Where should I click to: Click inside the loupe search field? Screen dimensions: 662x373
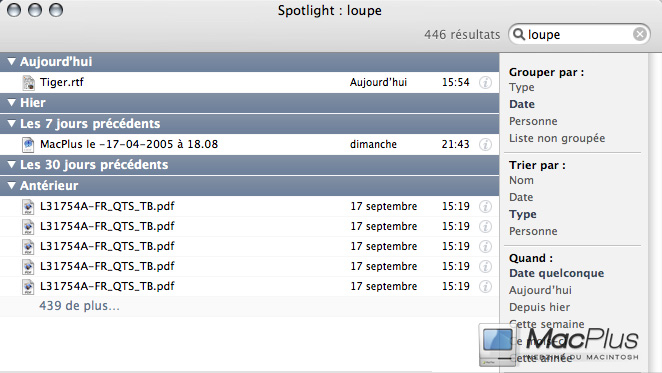[579, 34]
